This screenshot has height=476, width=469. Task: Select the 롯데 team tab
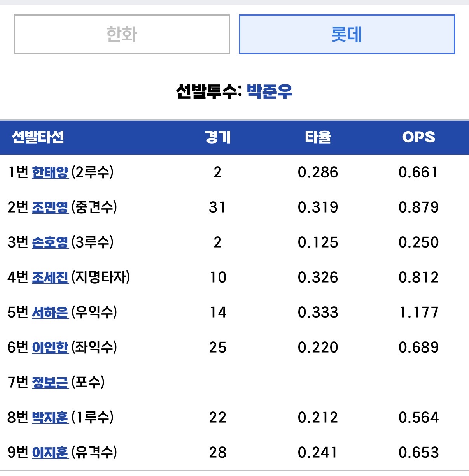tap(347, 34)
